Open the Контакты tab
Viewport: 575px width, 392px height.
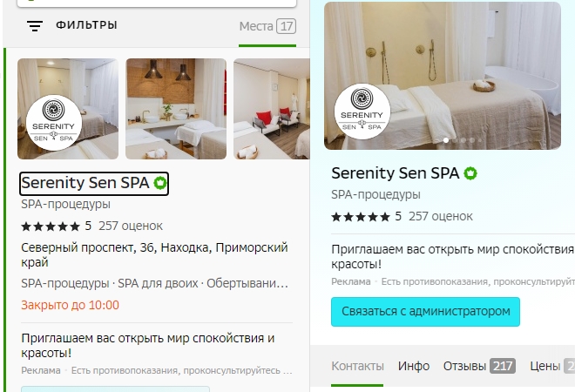357,366
